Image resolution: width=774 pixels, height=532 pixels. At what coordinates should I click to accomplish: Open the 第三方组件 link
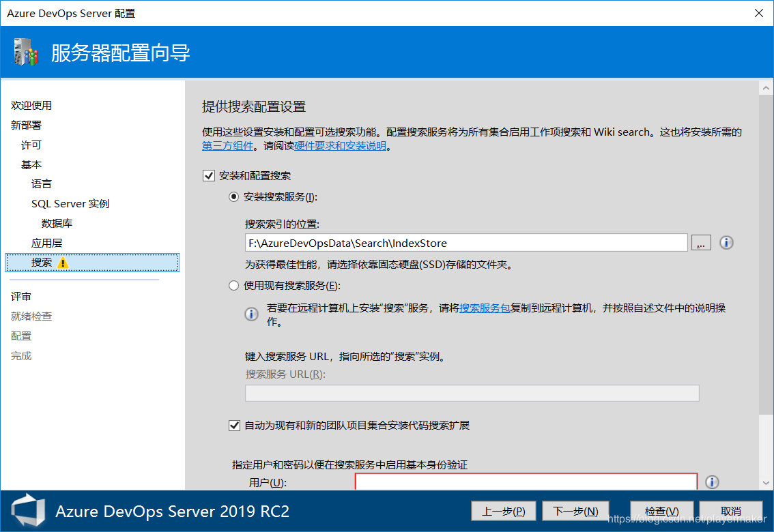[227, 145]
